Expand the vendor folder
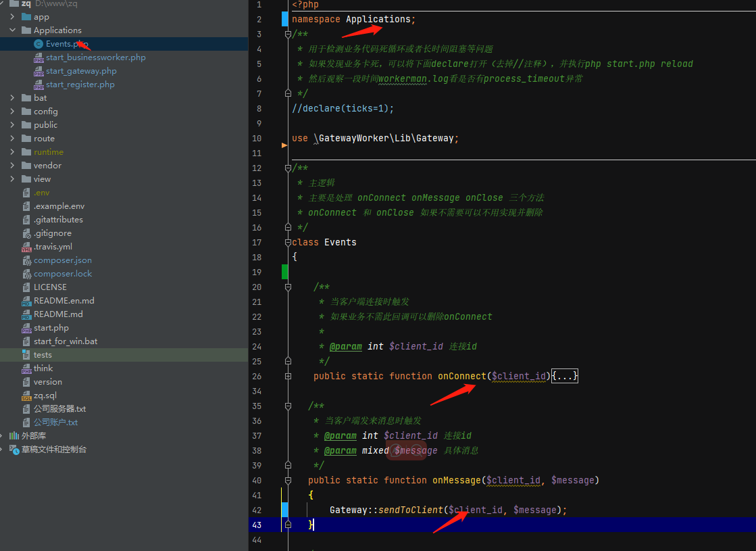Image resolution: width=756 pixels, height=551 pixels. click(13, 166)
